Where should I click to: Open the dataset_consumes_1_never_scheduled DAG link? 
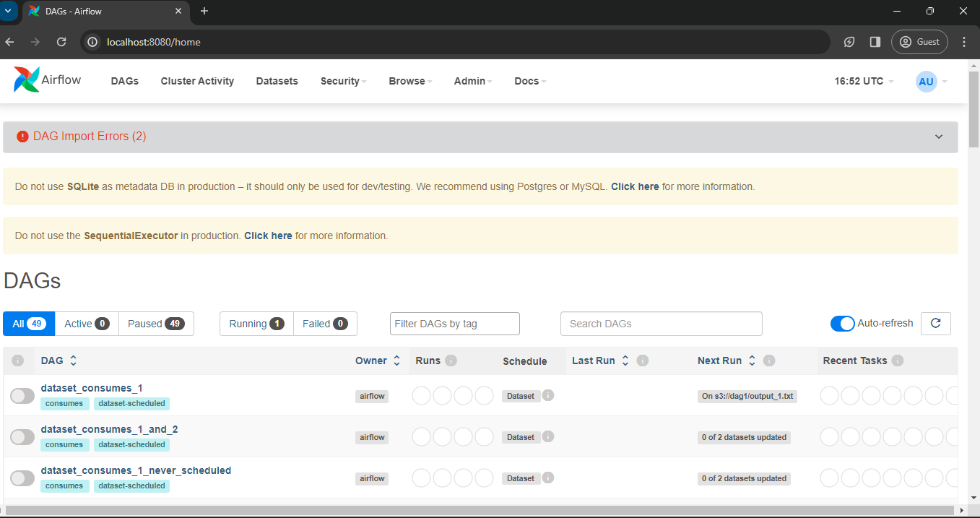[x=136, y=470]
